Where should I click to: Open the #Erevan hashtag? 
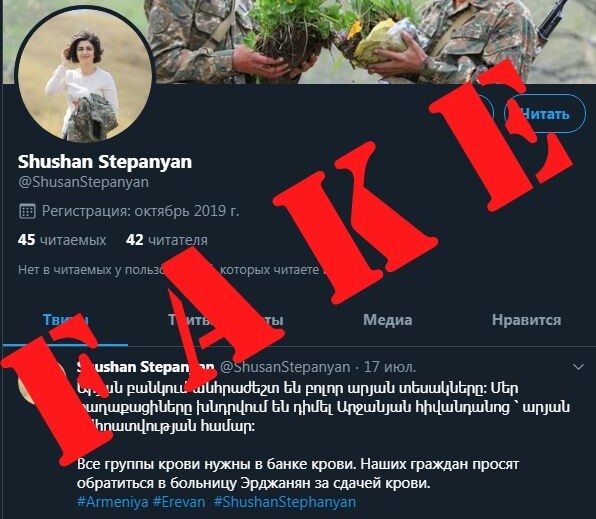179,502
